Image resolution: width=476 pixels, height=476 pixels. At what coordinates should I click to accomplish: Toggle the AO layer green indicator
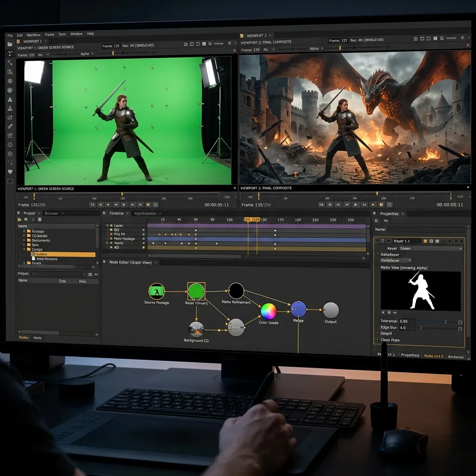144,248
